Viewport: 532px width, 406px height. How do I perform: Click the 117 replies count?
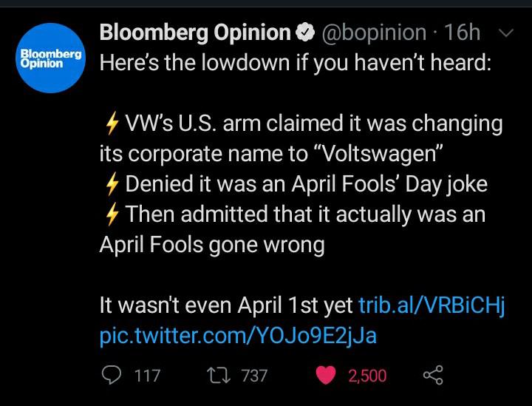(148, 376)
